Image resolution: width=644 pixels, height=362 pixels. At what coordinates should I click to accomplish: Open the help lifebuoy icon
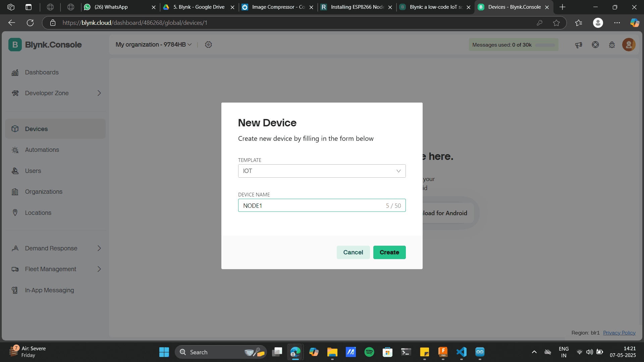(x=595, y=45)
